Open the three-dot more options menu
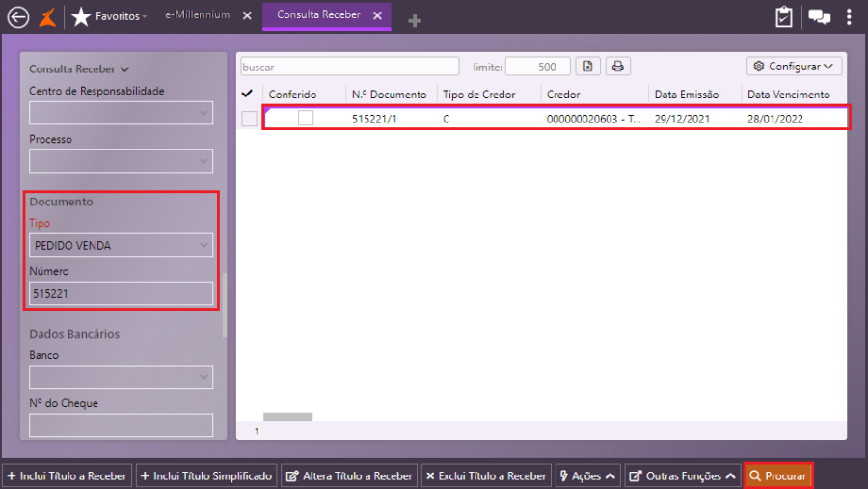Screen dimensions: 868x489 (x=849, y=16)
